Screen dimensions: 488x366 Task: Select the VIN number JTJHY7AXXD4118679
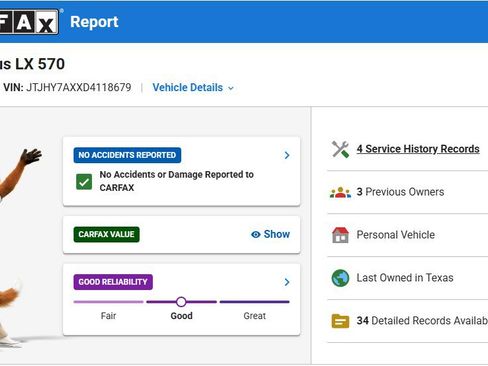(x=79, y=88)
